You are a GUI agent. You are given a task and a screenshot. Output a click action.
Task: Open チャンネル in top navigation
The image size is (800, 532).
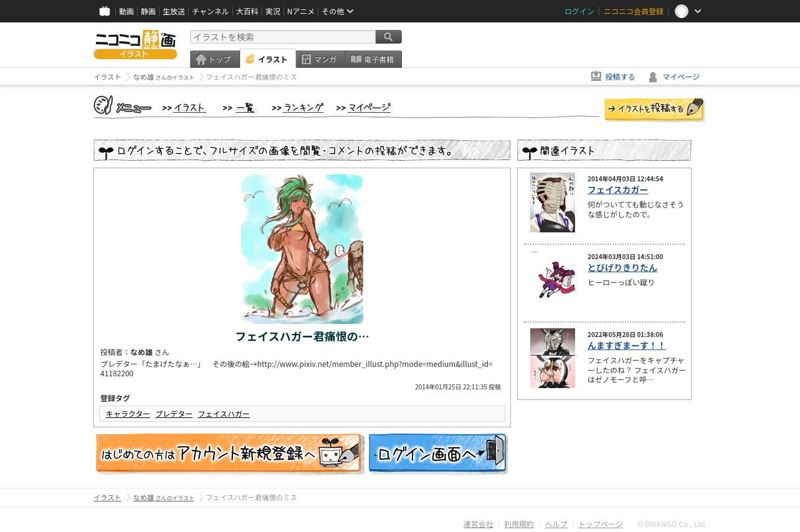click(211, 11)
